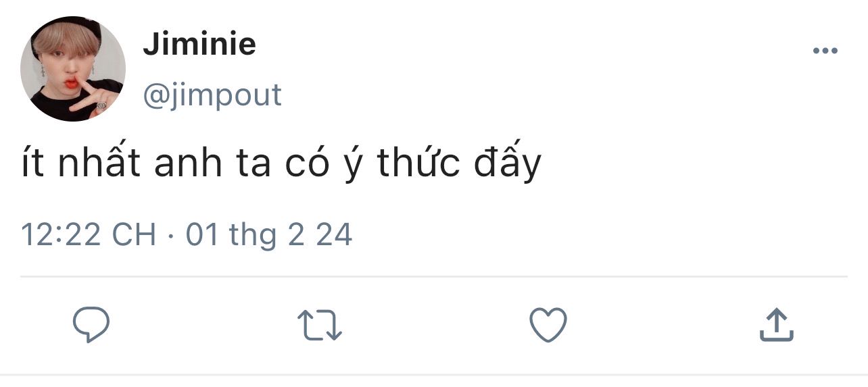868x387 pixels.
Task: Reply to the tweet using speech bubble icon
Action: (x=91, y=325)
